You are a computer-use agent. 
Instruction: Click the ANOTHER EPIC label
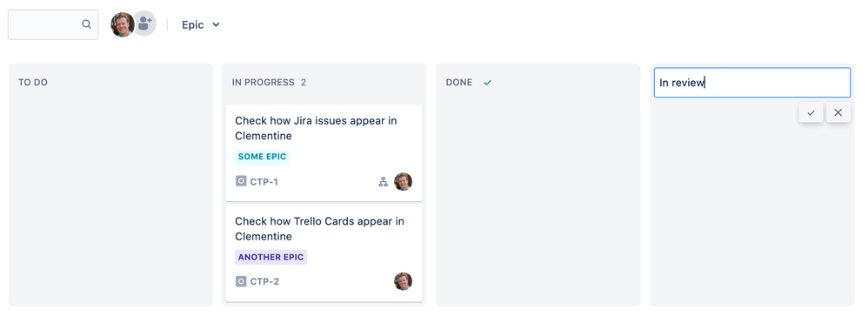[270, 257]
